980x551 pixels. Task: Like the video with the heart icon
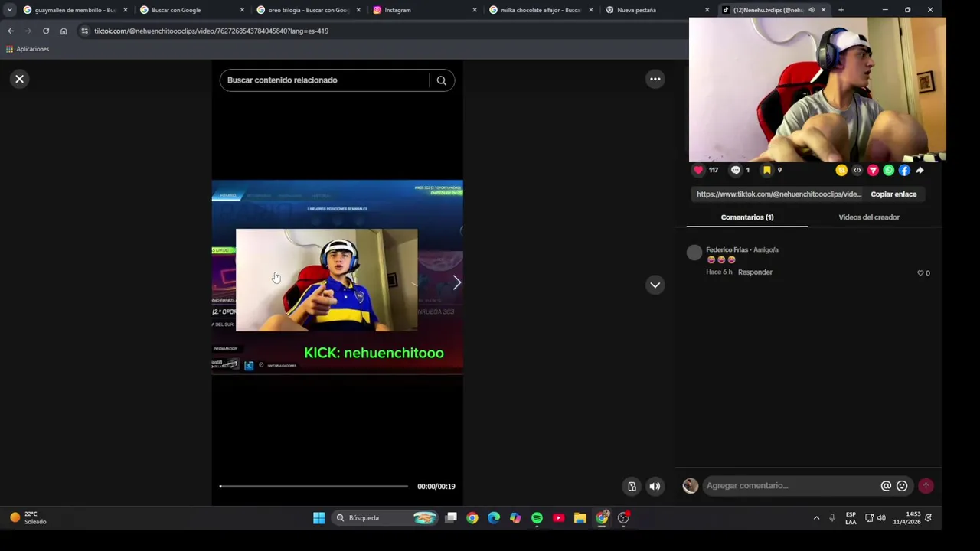tap(698, 170)
